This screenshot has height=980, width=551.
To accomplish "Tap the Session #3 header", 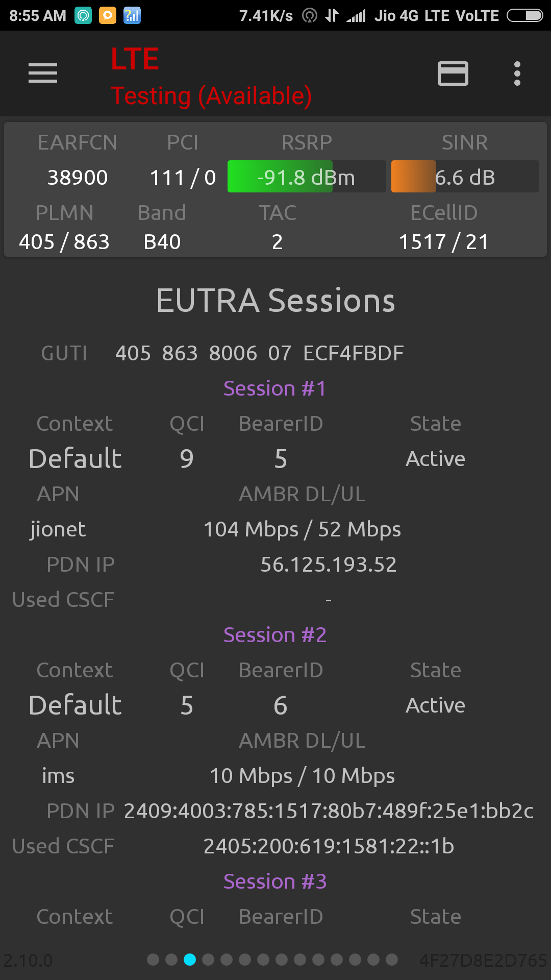I will coord(275,881).
